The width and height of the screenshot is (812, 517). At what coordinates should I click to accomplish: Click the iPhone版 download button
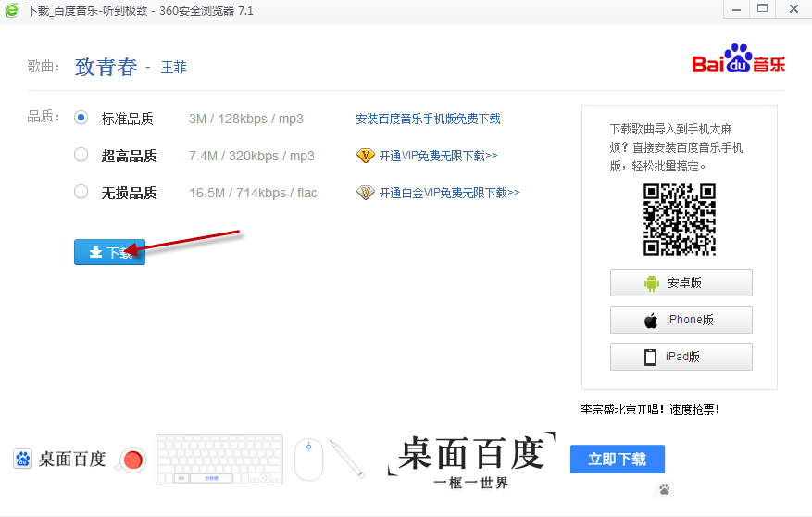point(681,320)
